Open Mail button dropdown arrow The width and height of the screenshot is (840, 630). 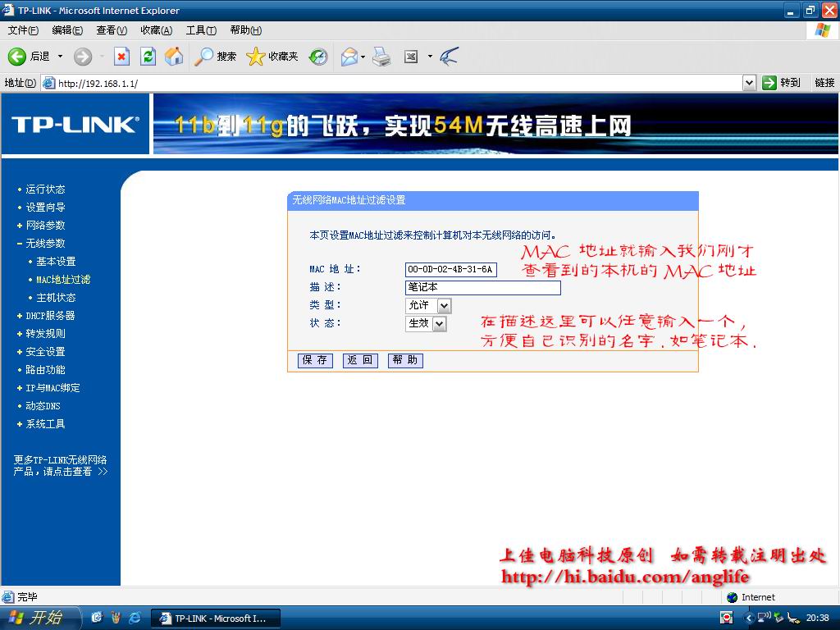(x=363, y=57)
